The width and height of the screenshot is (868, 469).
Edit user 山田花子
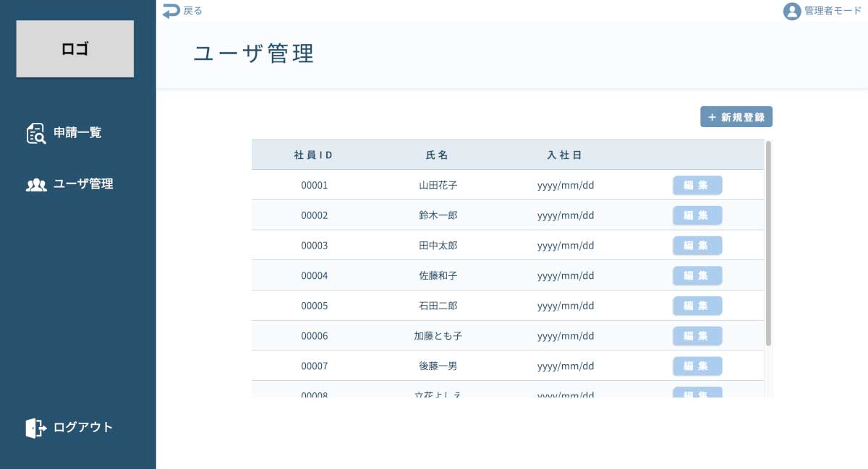[697, 185]
